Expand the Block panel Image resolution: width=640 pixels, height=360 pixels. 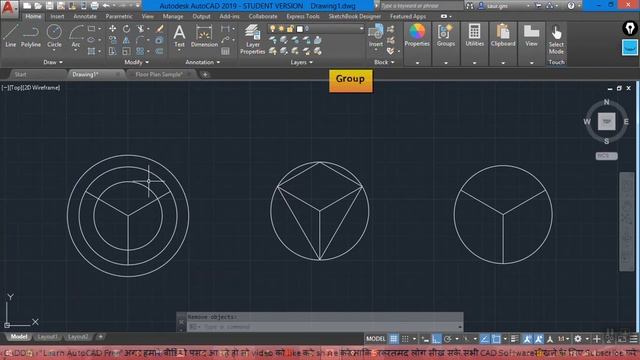coord(384,62)
